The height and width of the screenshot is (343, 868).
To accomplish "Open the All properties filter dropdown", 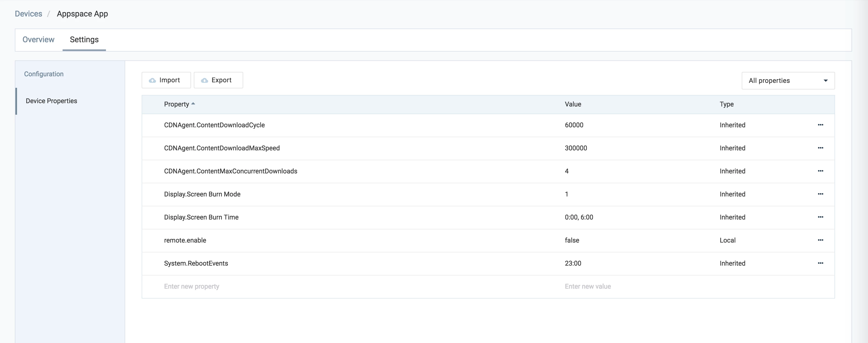I will pyautogui.click(x=788, y=80).
